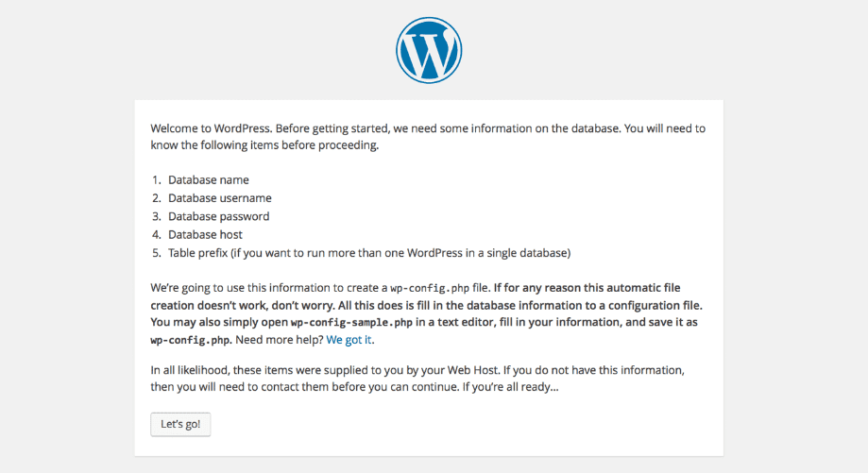Viewport: 868px width, 473px height.
Task: Click bold wp-config.php before "Need more help?"
Action: (x=191, y=340)
